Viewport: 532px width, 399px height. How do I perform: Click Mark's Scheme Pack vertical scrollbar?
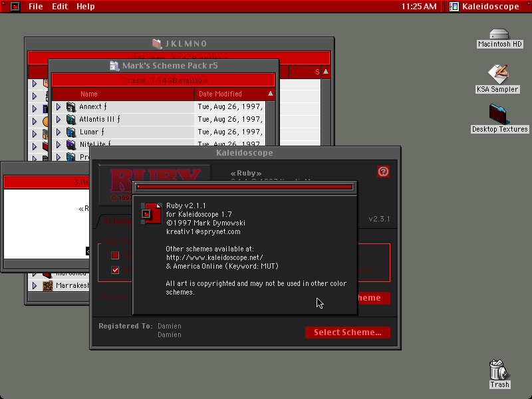[271, 124]
